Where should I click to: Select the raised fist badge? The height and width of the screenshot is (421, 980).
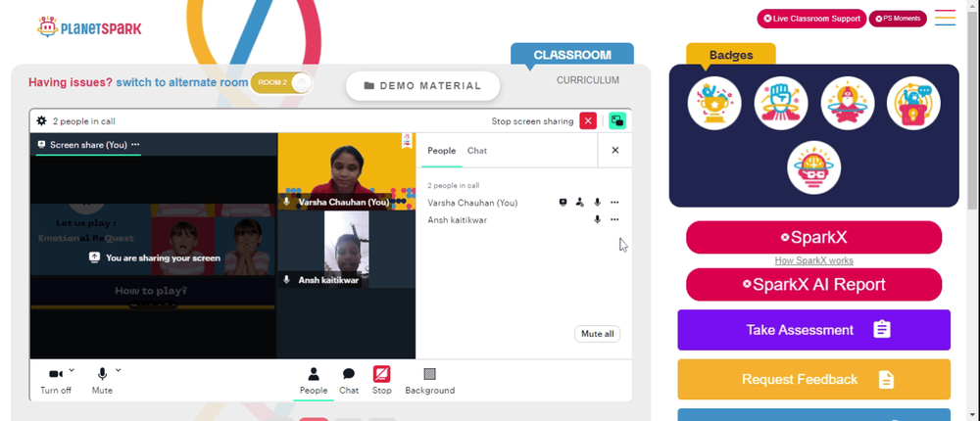pyautogui.click(x=781, y=103)
